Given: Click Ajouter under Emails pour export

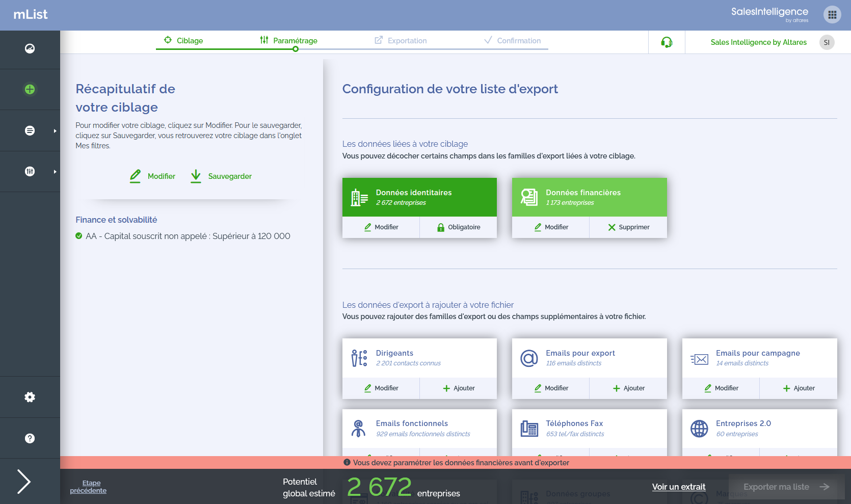Looking at the screenshot, I should tap(628, 388).
